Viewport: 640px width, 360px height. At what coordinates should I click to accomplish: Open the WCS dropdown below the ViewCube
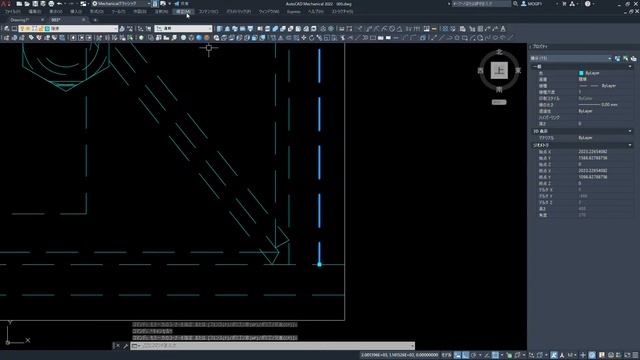[x=499, y=102]
